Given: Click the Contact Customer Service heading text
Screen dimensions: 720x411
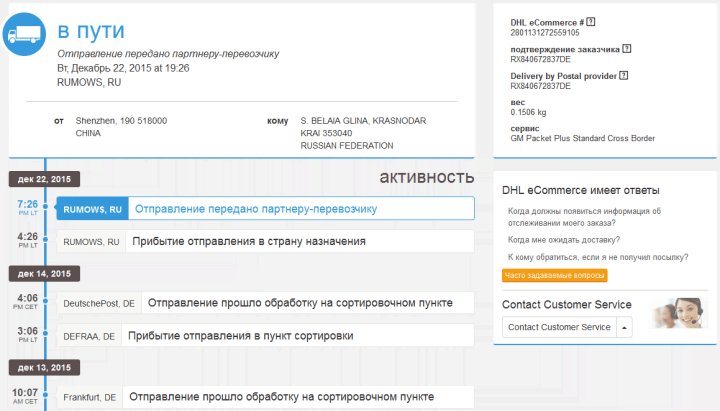Looking at the screenshot, I should [567, 304].
